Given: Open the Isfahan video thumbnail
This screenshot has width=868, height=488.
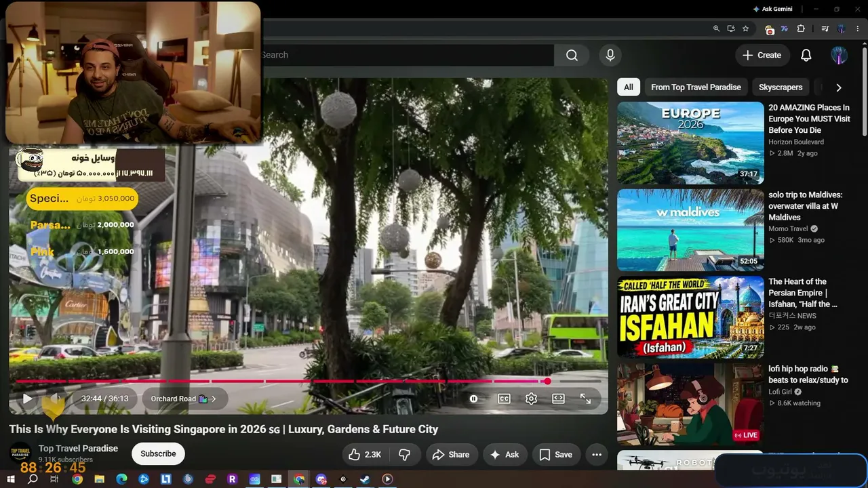Looking at the screenshot, I should 690,317.
